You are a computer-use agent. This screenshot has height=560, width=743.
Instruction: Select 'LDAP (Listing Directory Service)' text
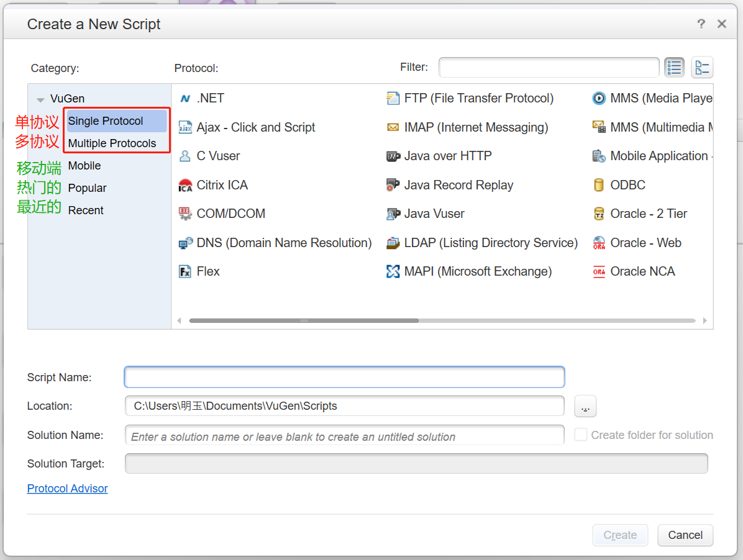[x=491, y=243]
